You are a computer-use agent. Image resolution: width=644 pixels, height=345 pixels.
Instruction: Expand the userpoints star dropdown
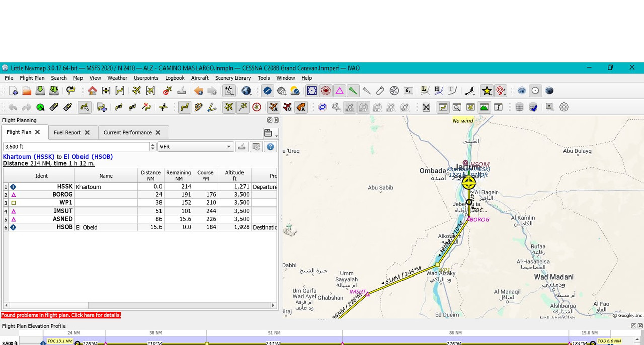487,91
